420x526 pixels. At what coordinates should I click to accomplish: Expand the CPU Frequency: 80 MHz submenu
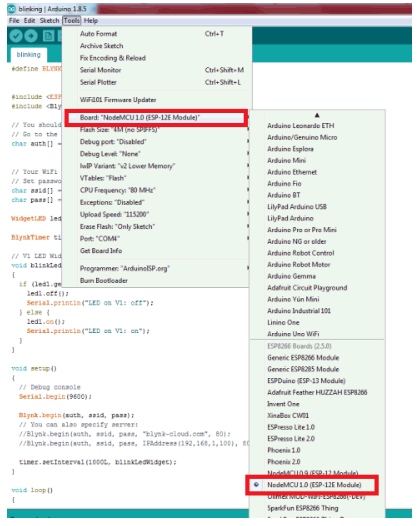(x=156, y=190)
